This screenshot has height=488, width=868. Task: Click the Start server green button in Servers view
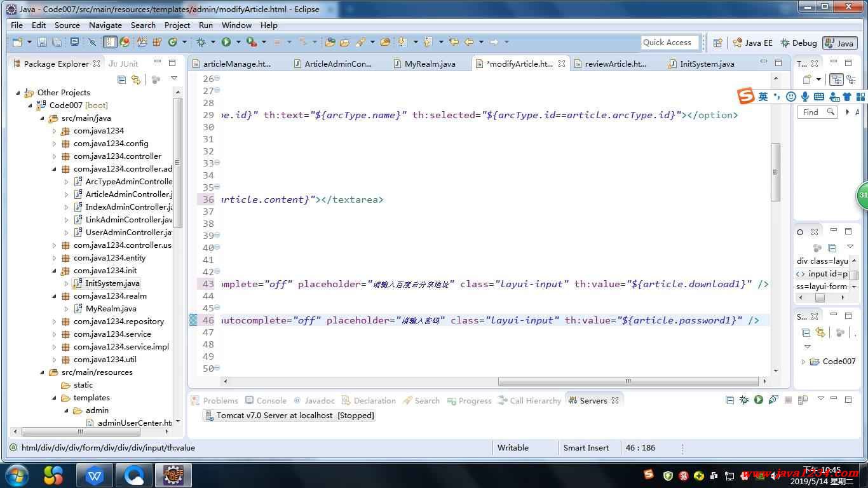click(758, 400)
